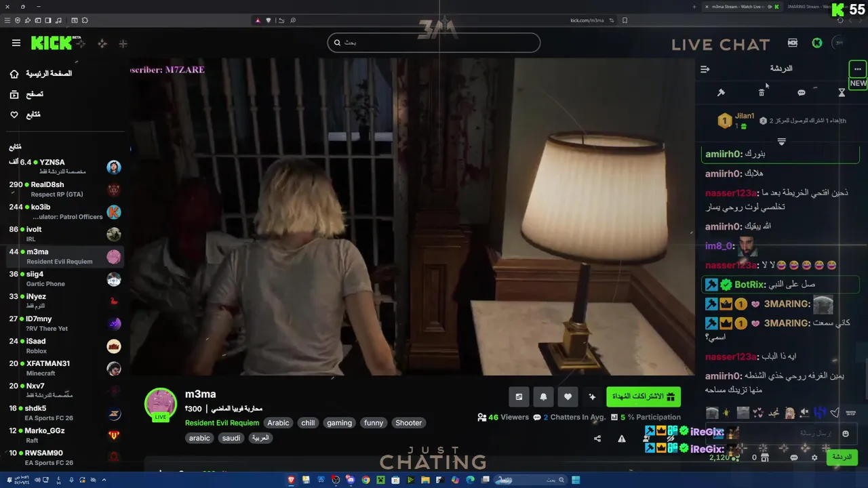Open Nxv7 channel in the sidebar

tap(64, 390)
